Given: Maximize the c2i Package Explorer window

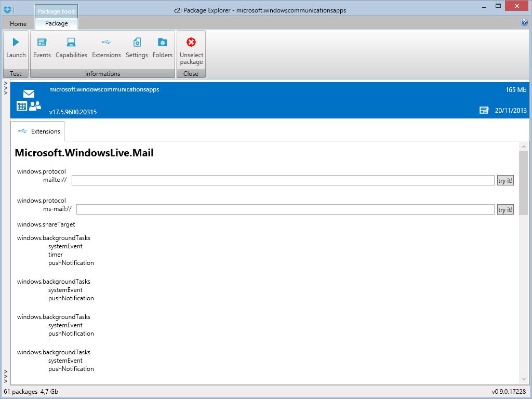Looking at the screenshot, I should tap(498, 6).
